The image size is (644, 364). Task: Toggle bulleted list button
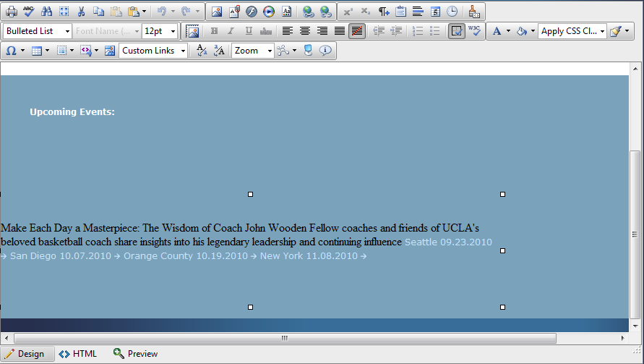point(435,31)
